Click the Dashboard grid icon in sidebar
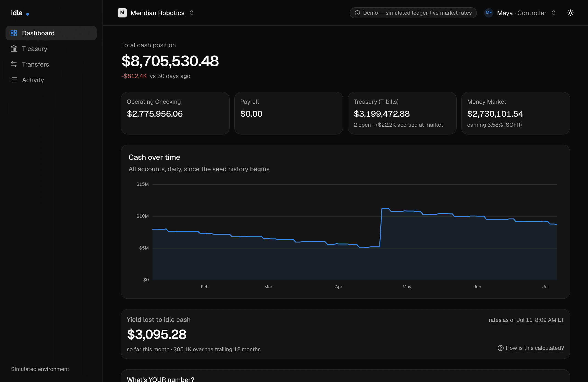This screenshot has width=588, height=382. tap(14, 33)
